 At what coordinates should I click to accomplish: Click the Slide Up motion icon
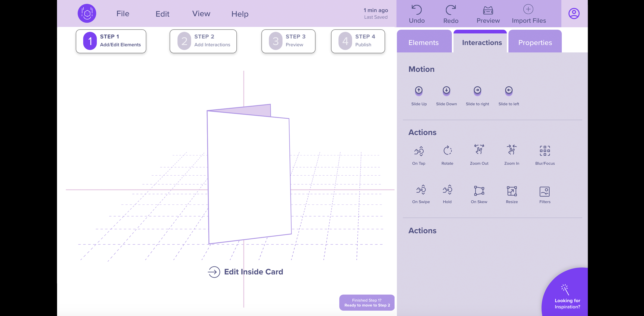pyautogui.click(x=419, y=91)
